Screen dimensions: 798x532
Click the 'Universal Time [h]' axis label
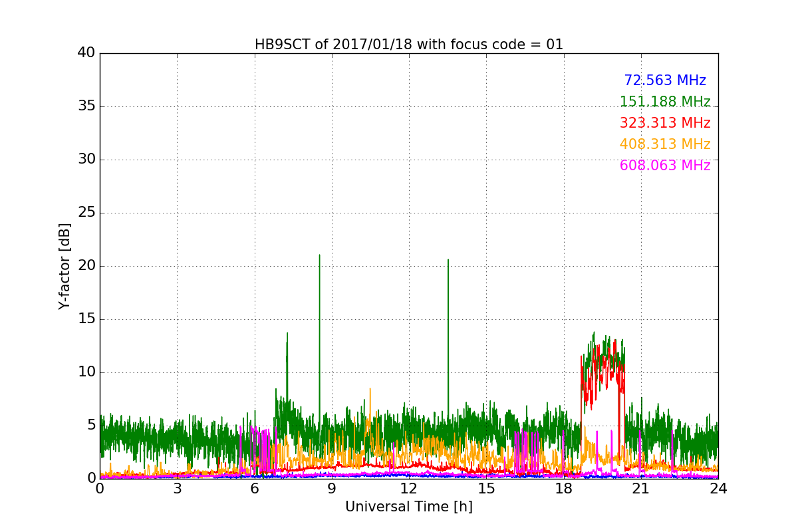click(x=409, y=507)
